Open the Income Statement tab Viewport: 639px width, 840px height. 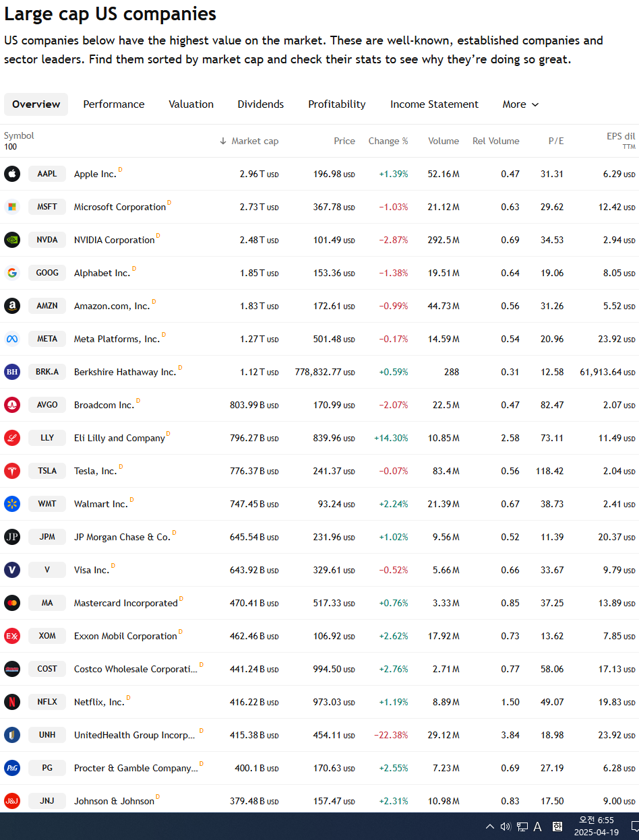click(x=434, y=104)
